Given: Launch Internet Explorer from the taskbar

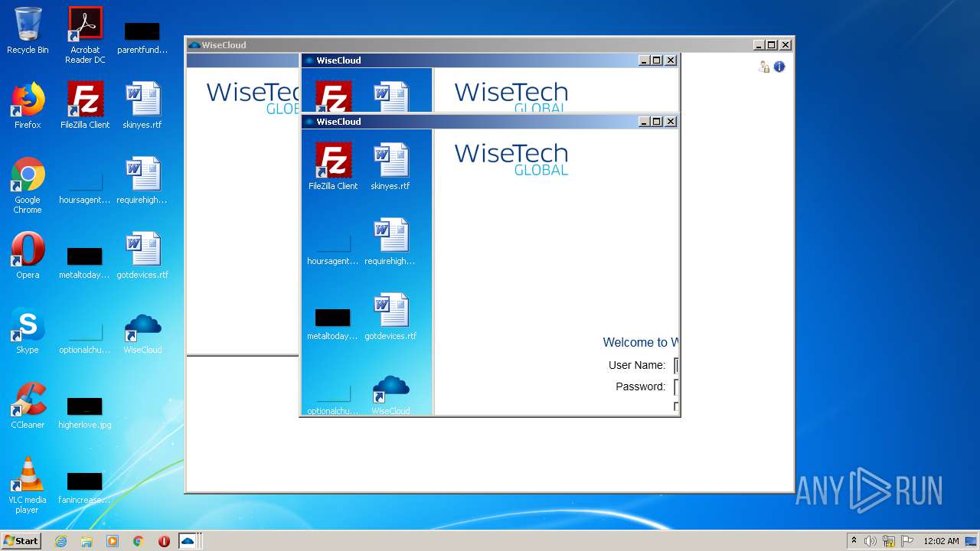Looking at the screenshot, I should 61,541.
